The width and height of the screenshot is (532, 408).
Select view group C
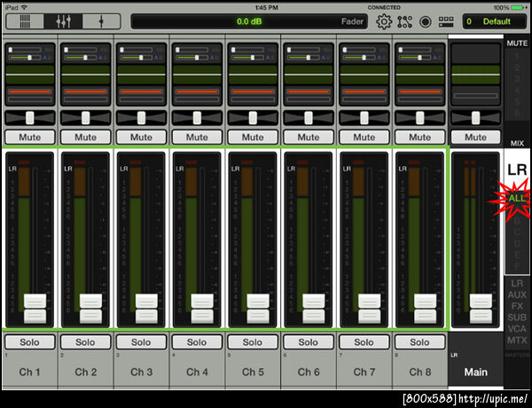tap(517, 232)
